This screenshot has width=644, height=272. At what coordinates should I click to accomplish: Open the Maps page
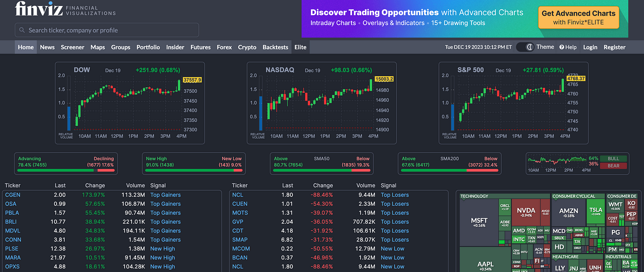point(98,47)
